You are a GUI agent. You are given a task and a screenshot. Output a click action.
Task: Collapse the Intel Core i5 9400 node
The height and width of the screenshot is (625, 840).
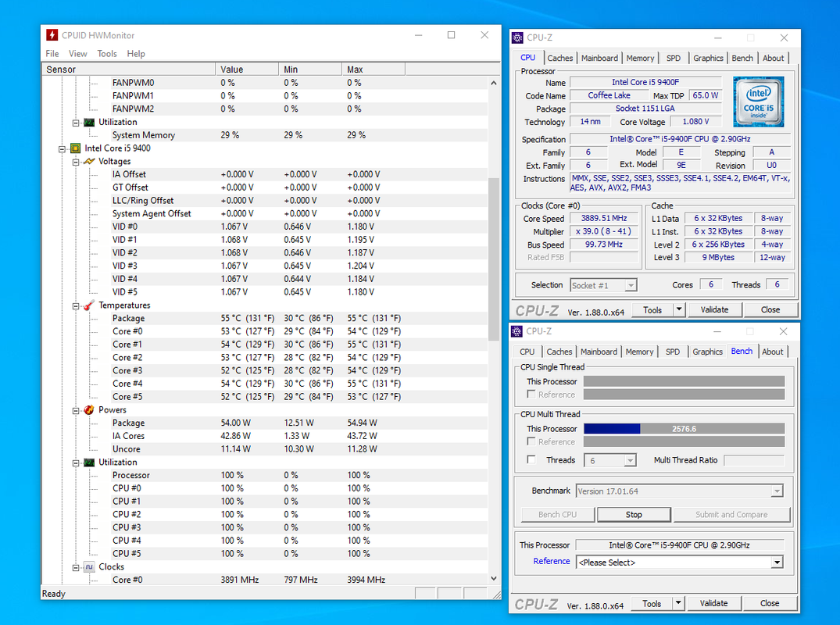[x=63, y=149]
